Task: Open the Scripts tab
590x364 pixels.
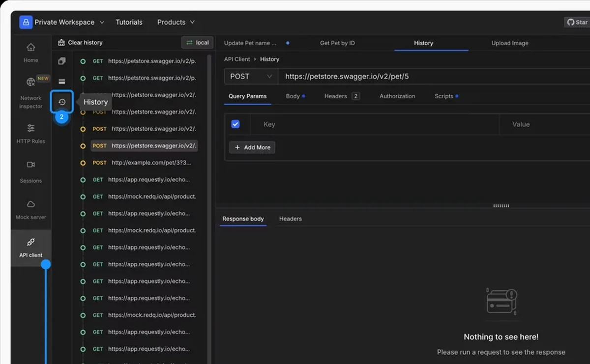Action: [x=446, y=96]
